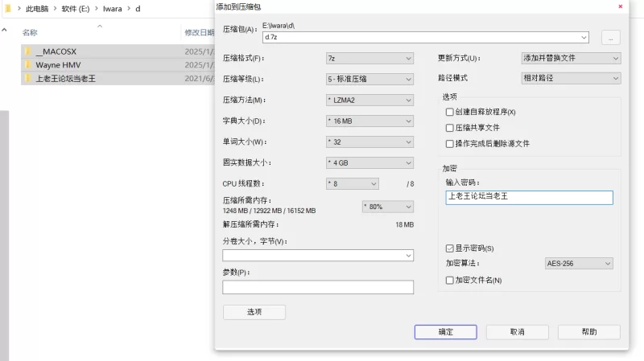Viewport: 644px width, 361px height.
Task: Click 软件 (E:) in the breadcrumb path
Action: coord(76,9)
